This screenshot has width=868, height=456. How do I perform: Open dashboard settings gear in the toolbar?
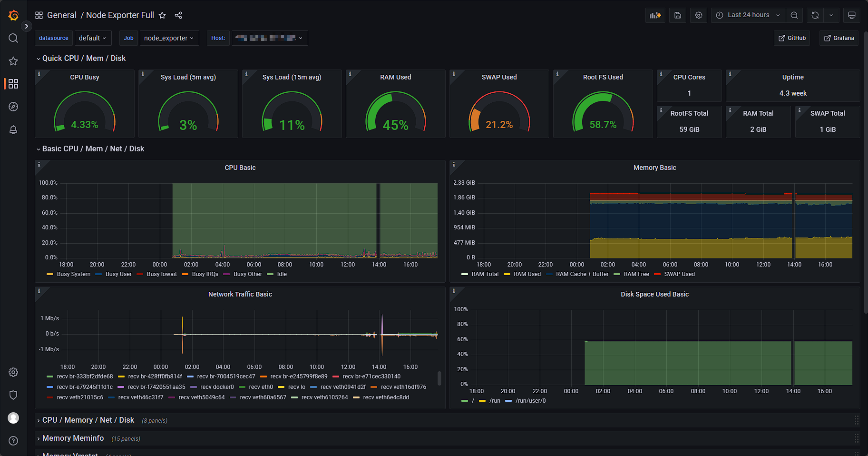(x=699, y=15)
